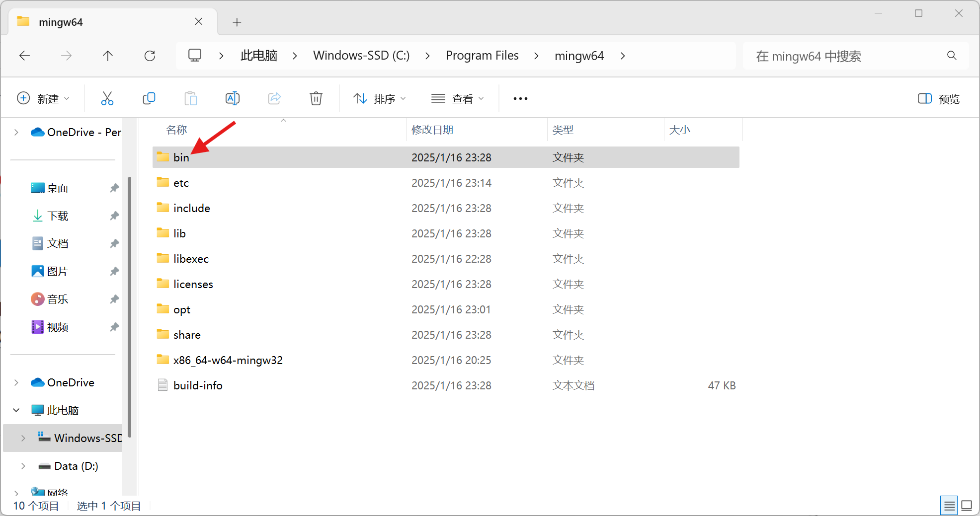Toggle the preview pane button
Viewport: 980px width, 516px height.
point(938,98)
